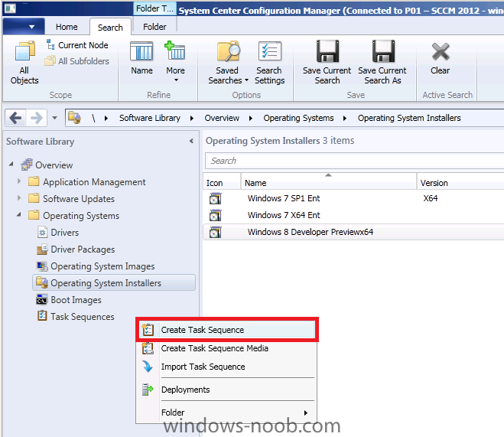
Task: Choose Create Task Sequence menu item
Action: tap(227, 330)
